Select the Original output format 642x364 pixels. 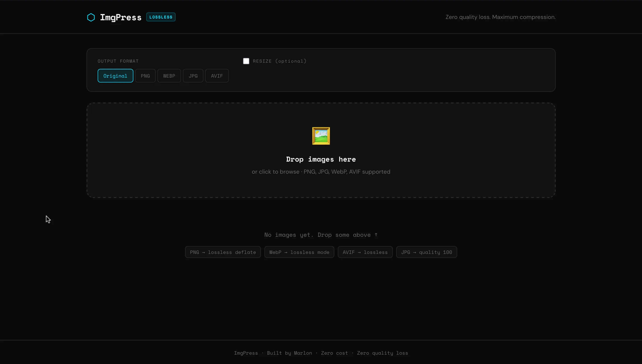click(x=115, y=76)
